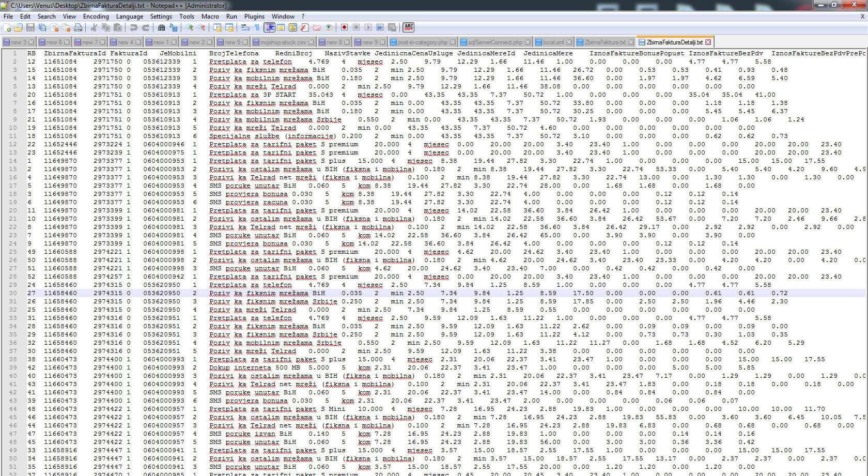Open the Function List panel icon
This screenshot has height=476, width=868.
[x=305, y=27]
